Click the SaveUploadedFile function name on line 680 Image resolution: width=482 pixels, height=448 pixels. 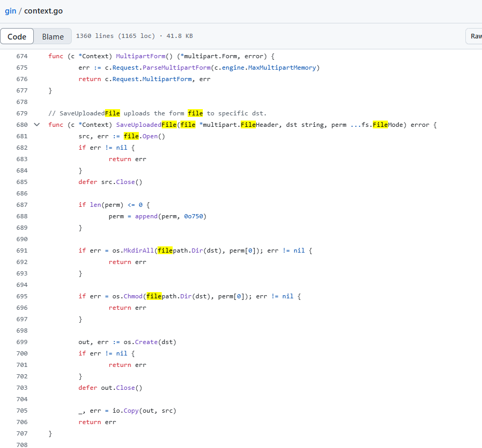[x=146, y=125]
